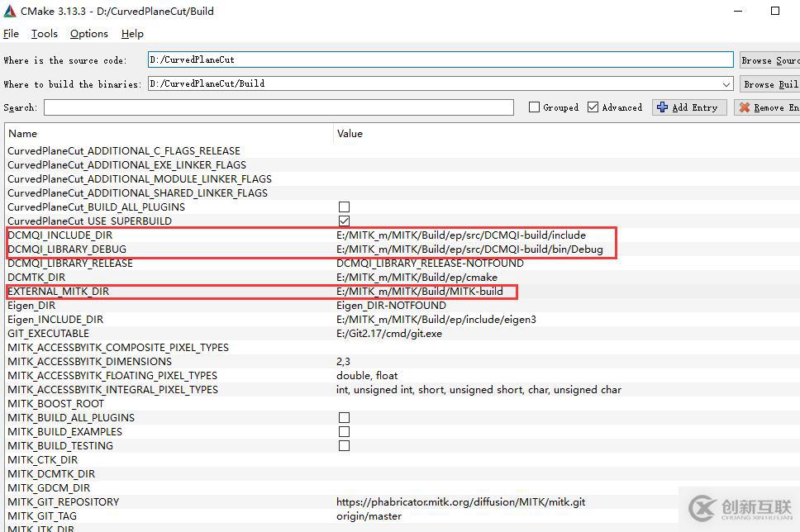
Task: Open the File menu
Action: (11, 34)
